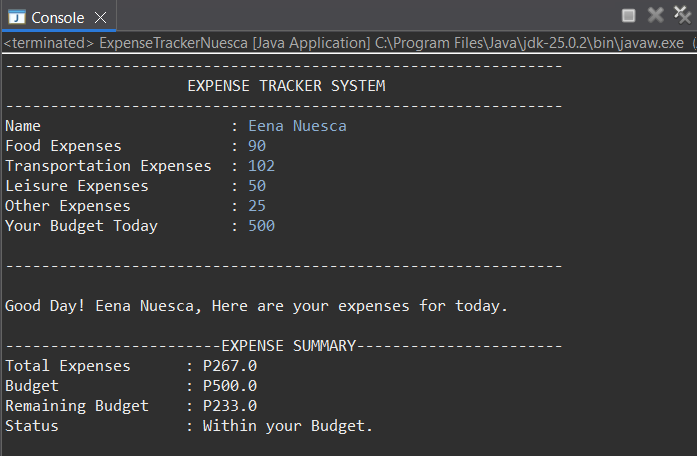This screenshot has width=697, height=456.
Task: Click the Remove Launch single X icon
Action: (x=656, y=15)
